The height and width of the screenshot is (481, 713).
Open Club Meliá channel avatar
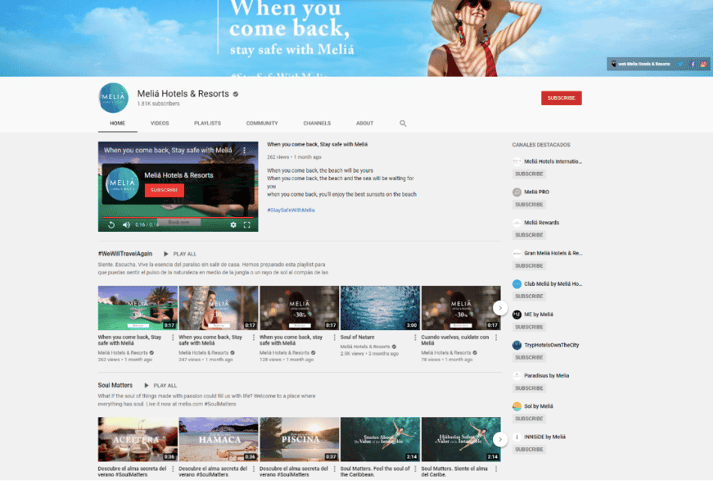(517, 284)
